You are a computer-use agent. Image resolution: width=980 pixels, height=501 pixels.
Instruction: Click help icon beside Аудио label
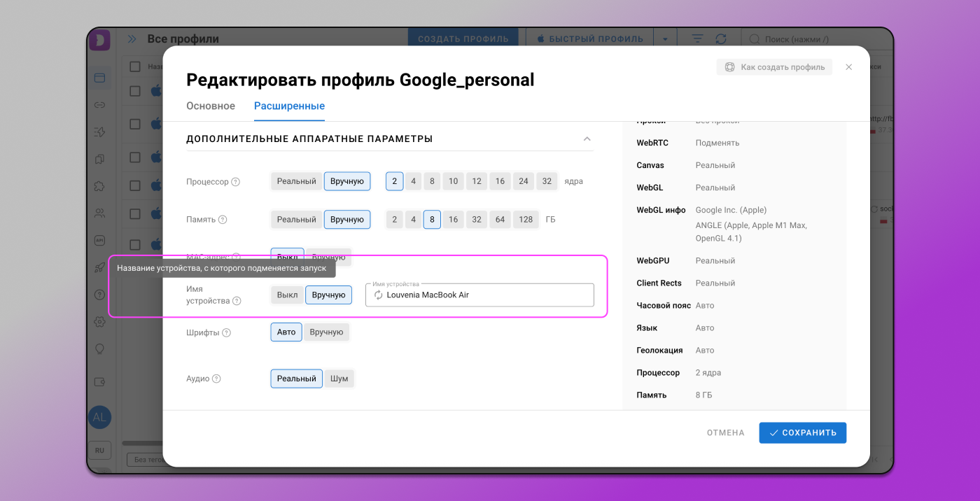click(x=216, y=379)
